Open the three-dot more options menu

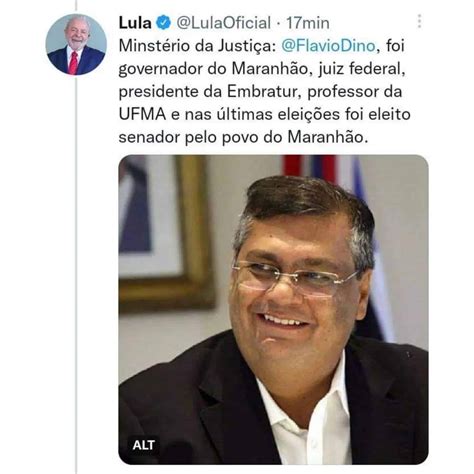tap(420, 21)
